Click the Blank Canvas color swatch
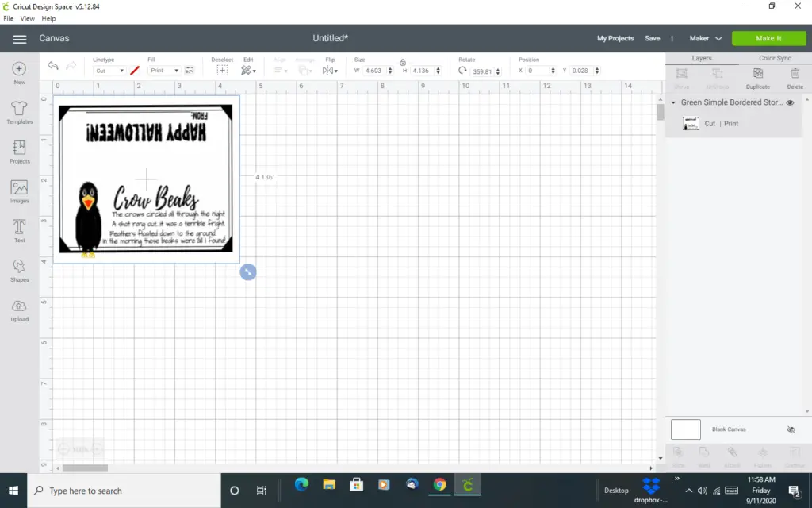The height and width of the screenshot is (508, 812). click(686, 429)
